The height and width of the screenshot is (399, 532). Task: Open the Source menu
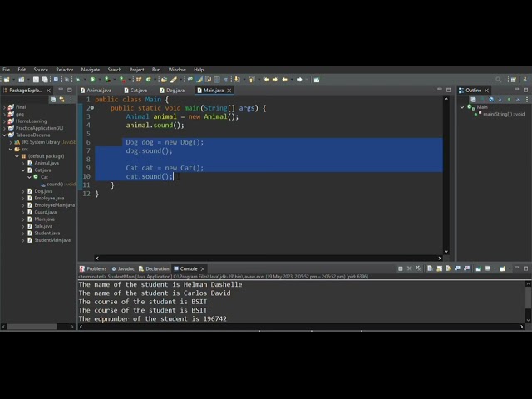[41, 70]
